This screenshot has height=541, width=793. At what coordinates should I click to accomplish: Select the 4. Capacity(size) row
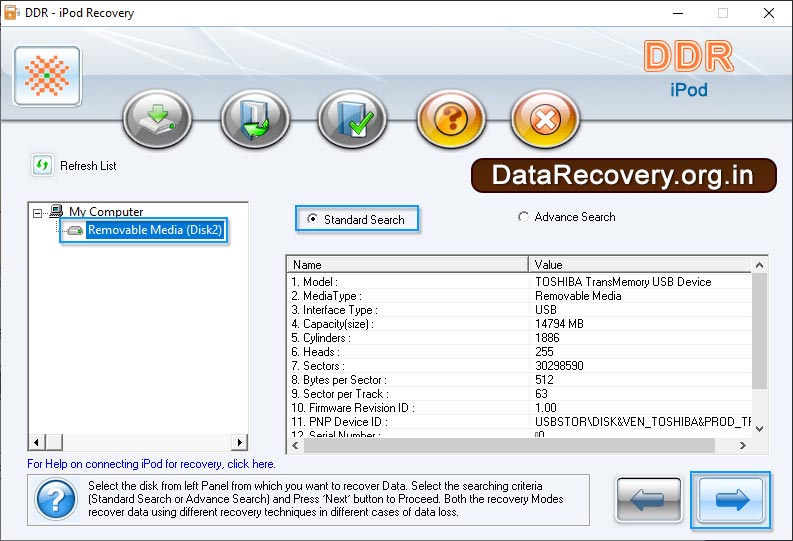tap(519, 324)
